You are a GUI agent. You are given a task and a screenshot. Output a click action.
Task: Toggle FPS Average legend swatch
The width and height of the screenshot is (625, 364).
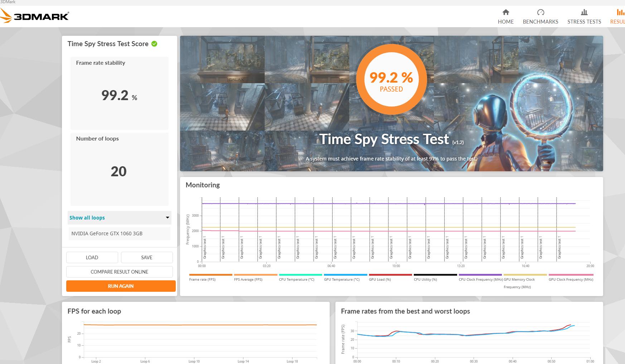256,275
